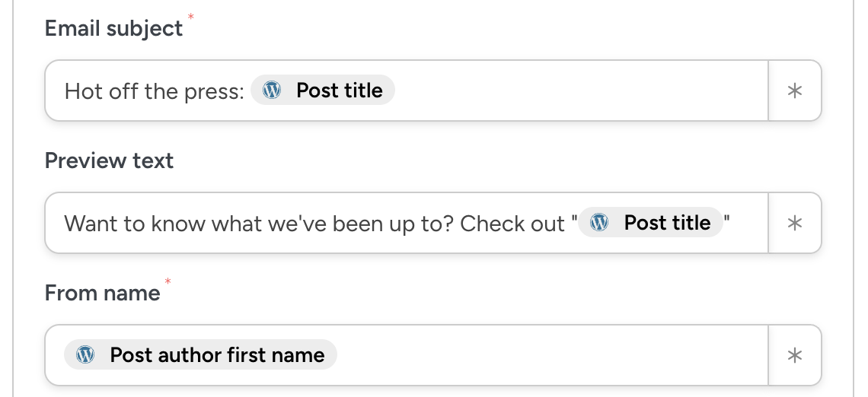Click the opening quote before Preview text's Post title
This screenshot has height=397, width=868.
pos(573,221)
